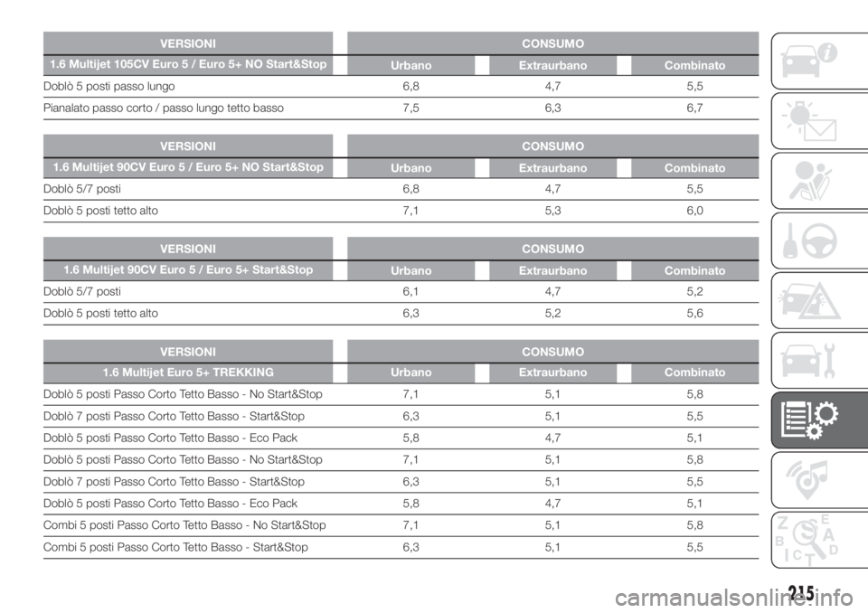868x613 pixels.
Task: Click Combinato 5,2 in Doblò 5/7 posti row
Action: pos(694,291)
